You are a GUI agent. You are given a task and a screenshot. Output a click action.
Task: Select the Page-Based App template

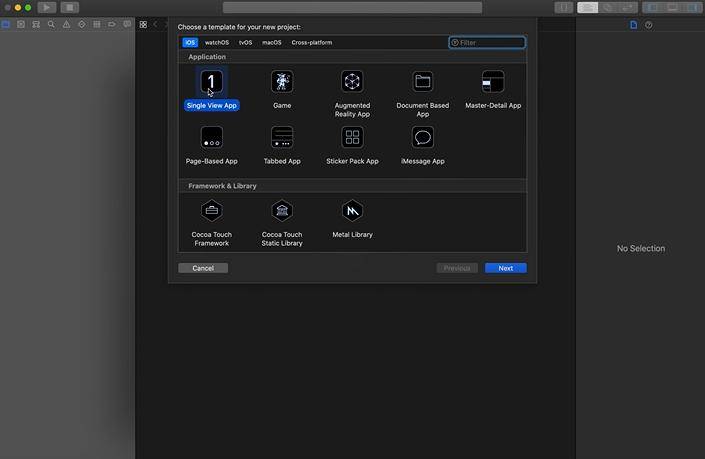tap(211, 138)
